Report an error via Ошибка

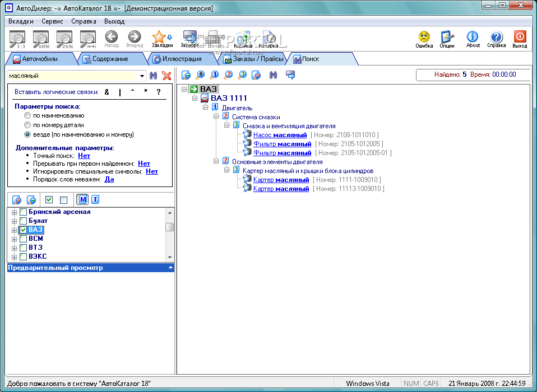click(x=424, y=39)
